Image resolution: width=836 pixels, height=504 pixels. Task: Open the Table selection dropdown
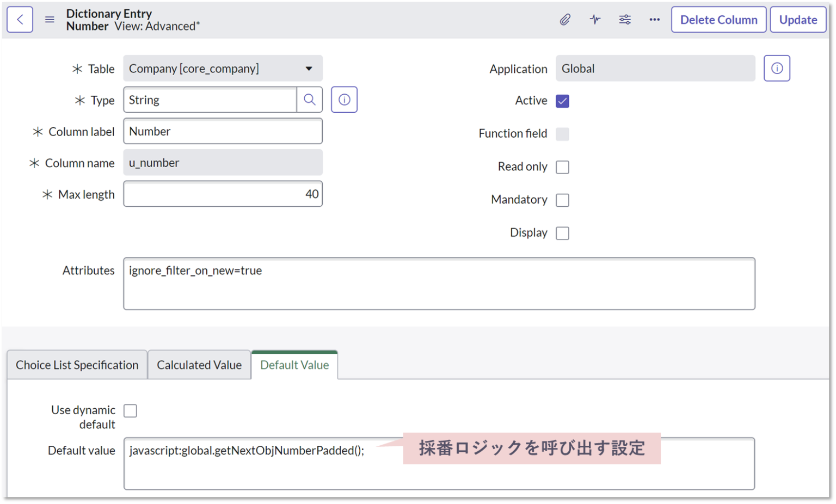pyautogui.click(x=309, y=68)
